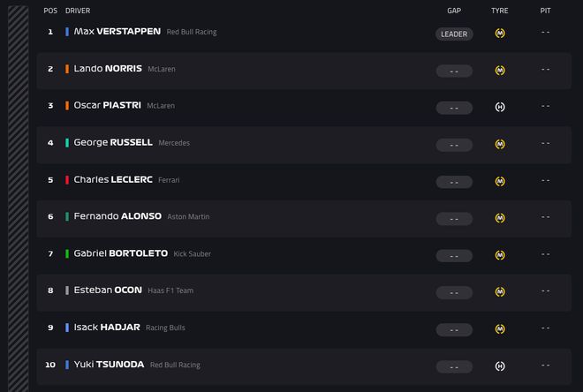Select Gabriel Bortoleto driver name

[x=120, y=253]
